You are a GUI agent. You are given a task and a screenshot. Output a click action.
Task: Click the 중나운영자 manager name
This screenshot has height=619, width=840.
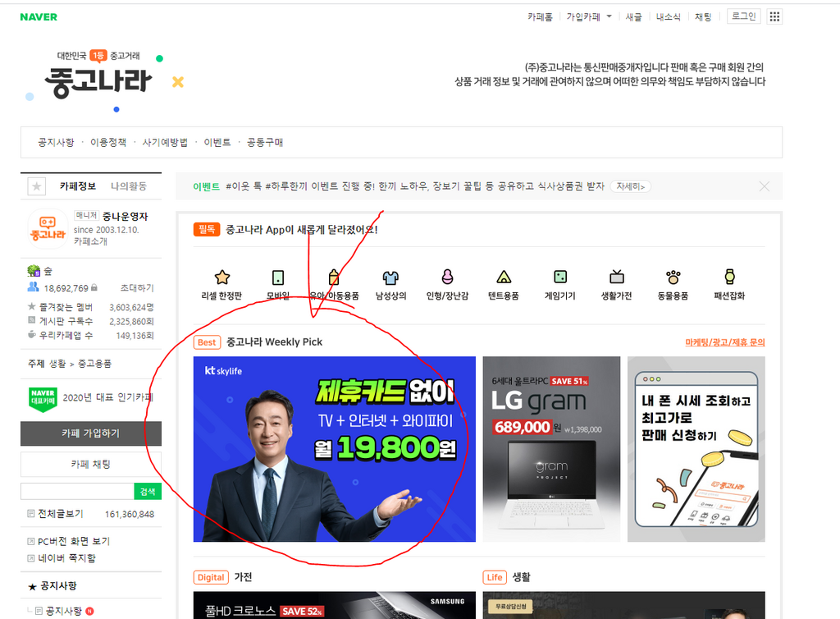pyautogui.click(x=126, y=217)
